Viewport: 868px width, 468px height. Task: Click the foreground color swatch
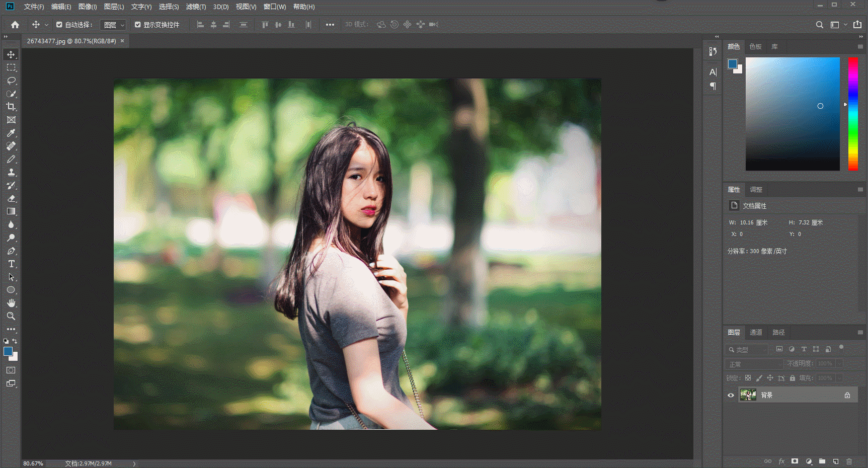click(x=8, y=351)
